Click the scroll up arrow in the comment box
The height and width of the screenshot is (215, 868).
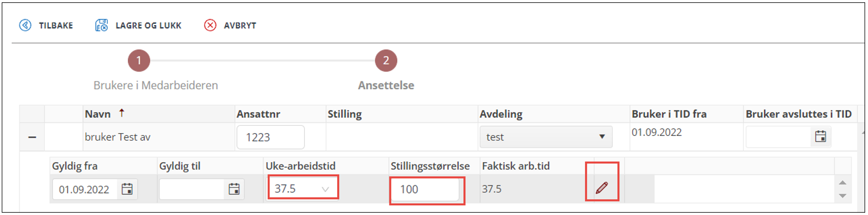tap(843, 182)
